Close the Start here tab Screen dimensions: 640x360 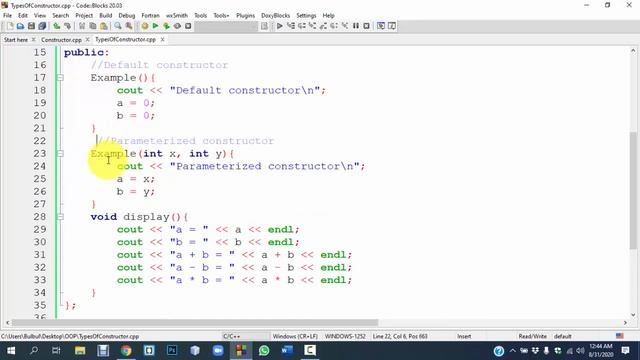(x=33, y=40)
